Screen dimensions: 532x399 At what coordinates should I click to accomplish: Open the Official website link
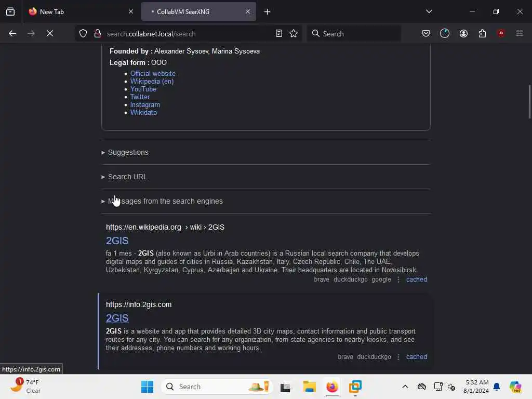point(153,73)
